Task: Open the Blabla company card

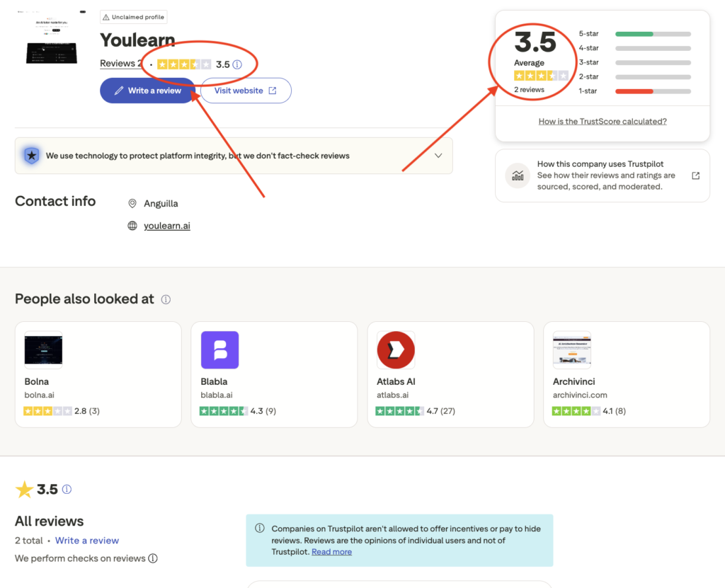Action: [274, 374]
